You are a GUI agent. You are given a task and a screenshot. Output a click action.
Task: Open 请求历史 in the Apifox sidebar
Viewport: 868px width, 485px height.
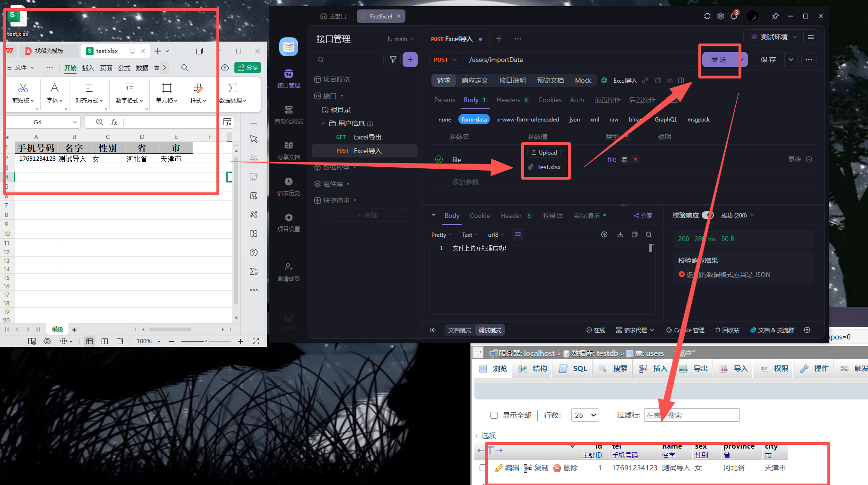(x=288, y=186)
